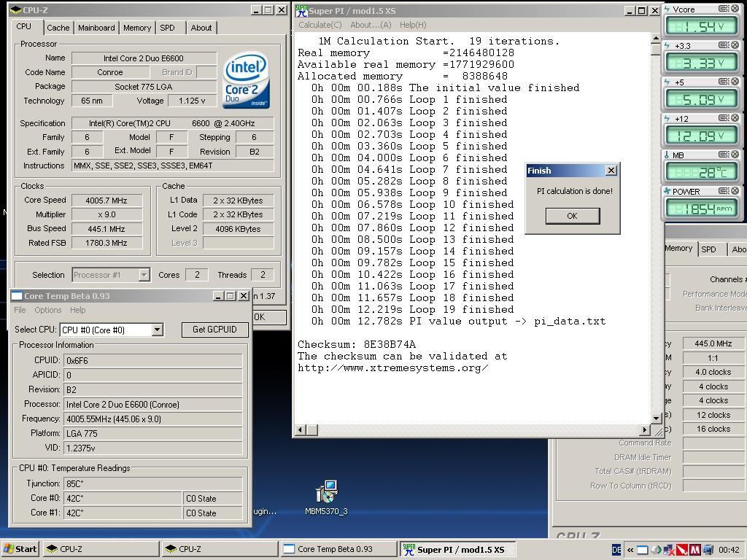
Task: Switch to the second CPU-Z taskbar button
Action: (x=219, y=549)
